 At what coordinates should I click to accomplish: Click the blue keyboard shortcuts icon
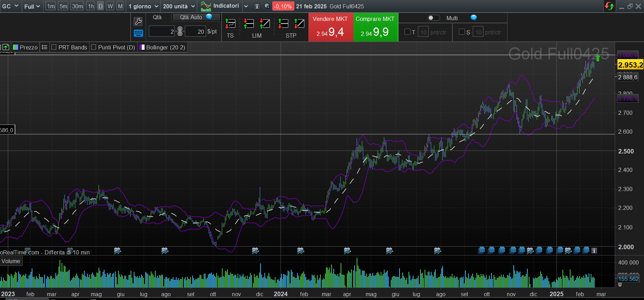pos(138,33)
